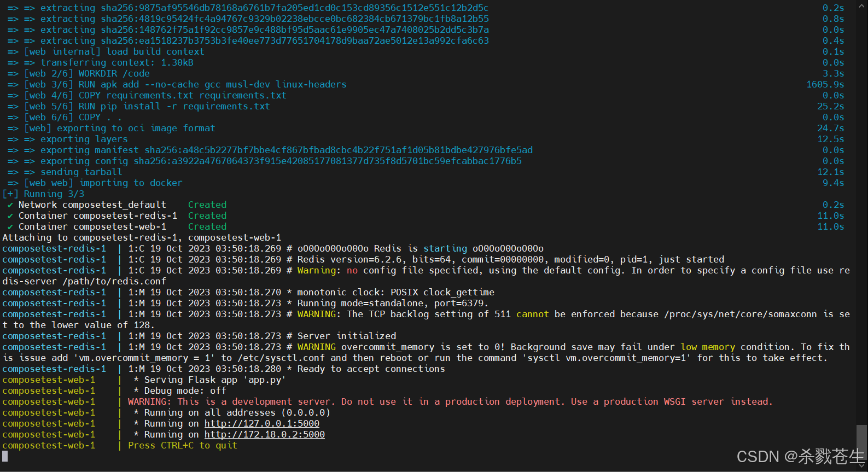Screen dimensions: 868x472
Task: Click green checkmark beside Container composetest-redis-1
Action: point(10,215)
